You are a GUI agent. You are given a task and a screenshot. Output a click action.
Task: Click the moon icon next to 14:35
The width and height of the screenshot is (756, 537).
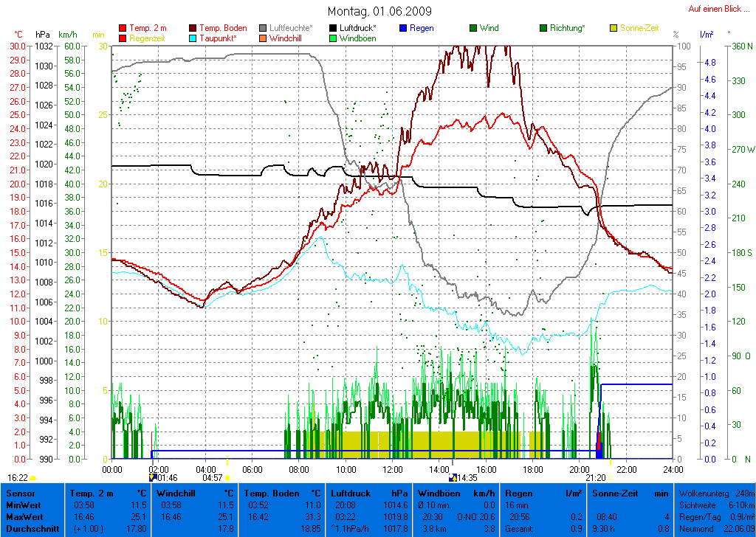click(452, 478)
